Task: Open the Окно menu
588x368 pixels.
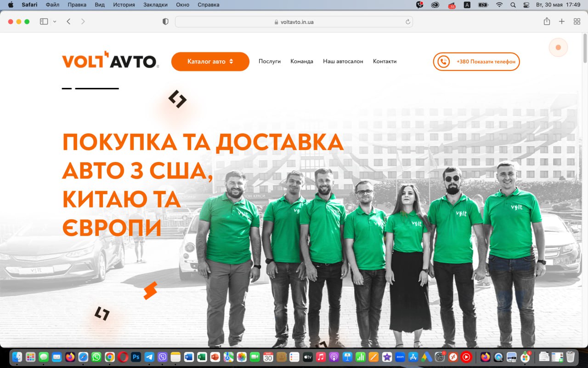Action: coord(183,5)
